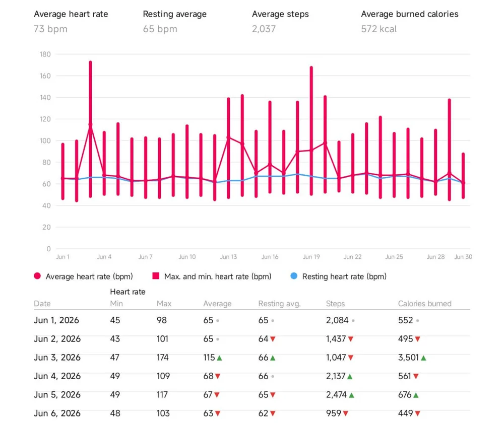Click the Jun 3 peak bar in chart
This screenshot has width=504, height=423.
pos(90,129)
